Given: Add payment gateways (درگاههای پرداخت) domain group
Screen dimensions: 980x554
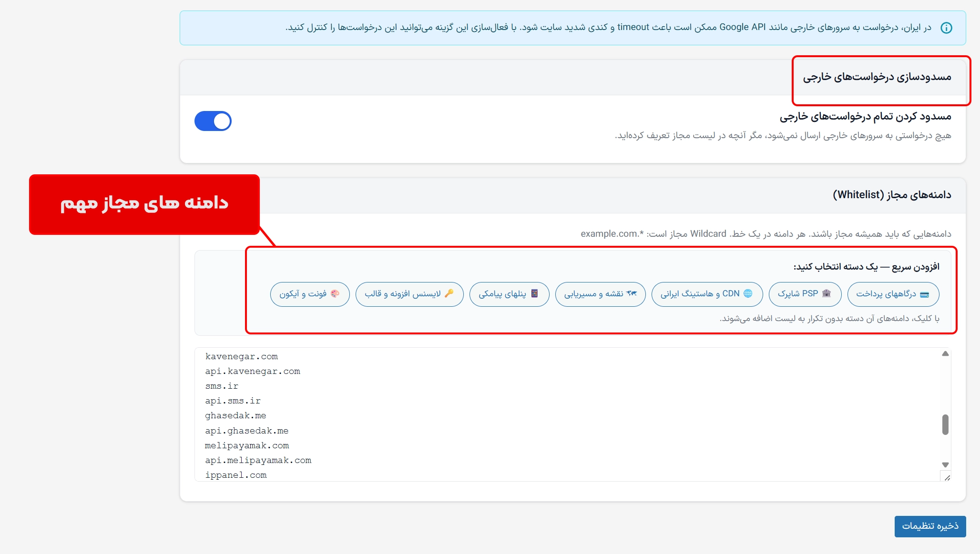Looking at the screenshot, I should (893, 294).
